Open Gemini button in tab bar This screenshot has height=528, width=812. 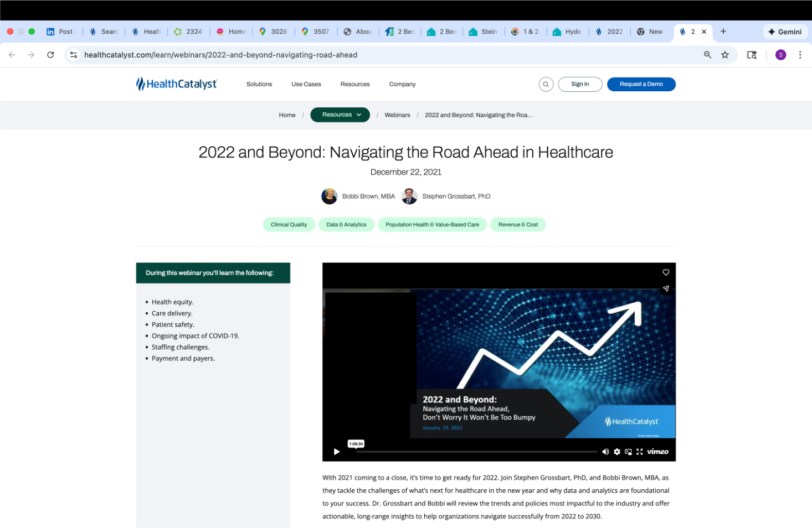[x=785, y=32]
